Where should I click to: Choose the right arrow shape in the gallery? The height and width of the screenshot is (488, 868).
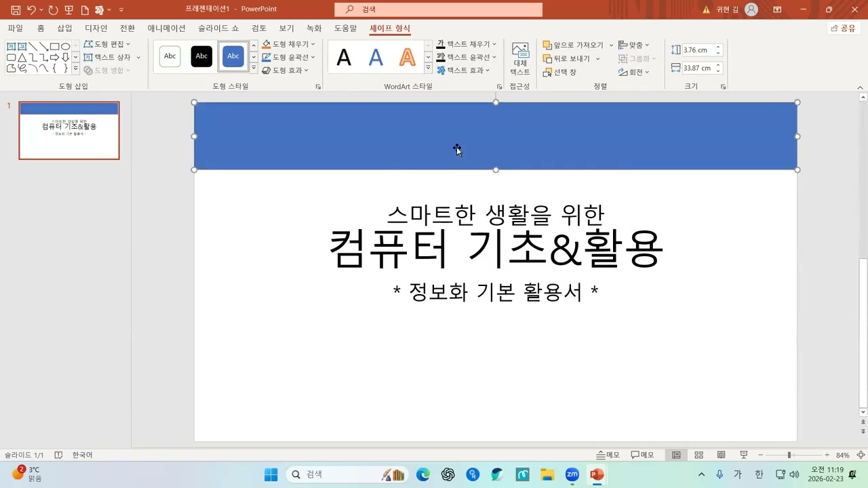[x=54, y=58]
